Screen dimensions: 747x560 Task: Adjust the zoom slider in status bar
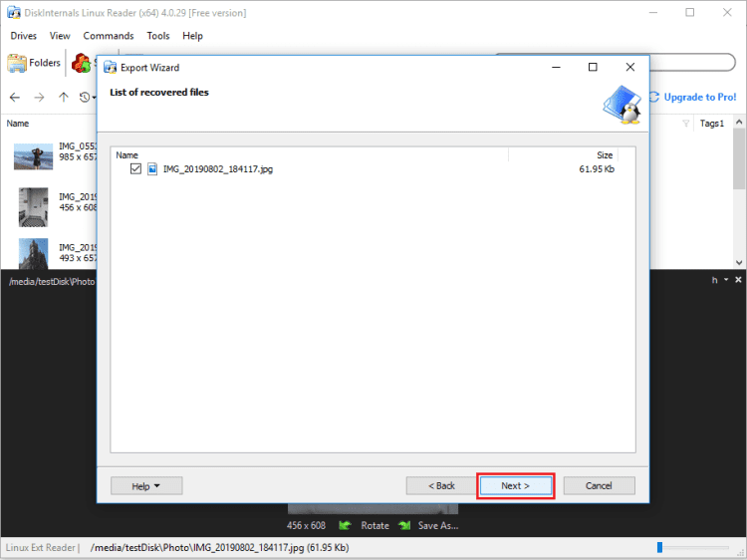tap(659, 548)
